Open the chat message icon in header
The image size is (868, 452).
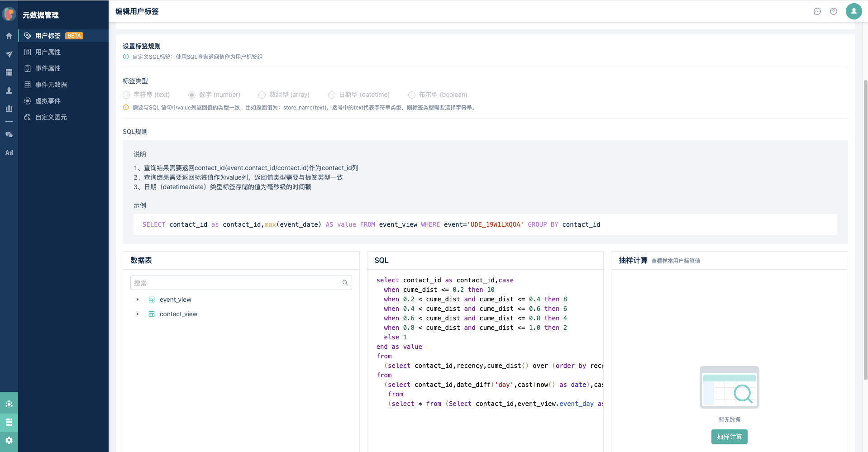click(817, 11)
